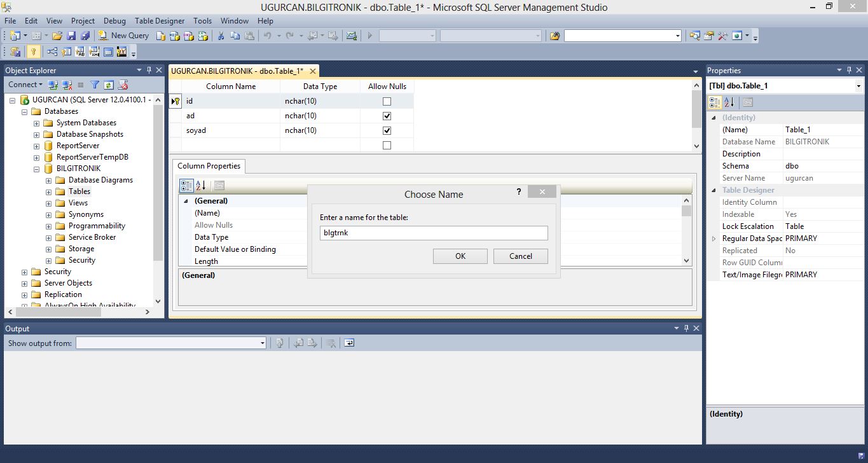This screenshot has height=463, width=868.
Task: Open Solution Explorer from toolbar icon
Action: pyautogui.click(x=694, y=36)
